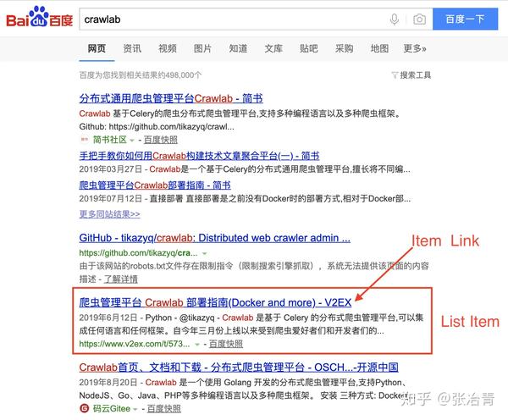
Task: Switch to the 资讯 tab
Action: (x=132, y=48)
